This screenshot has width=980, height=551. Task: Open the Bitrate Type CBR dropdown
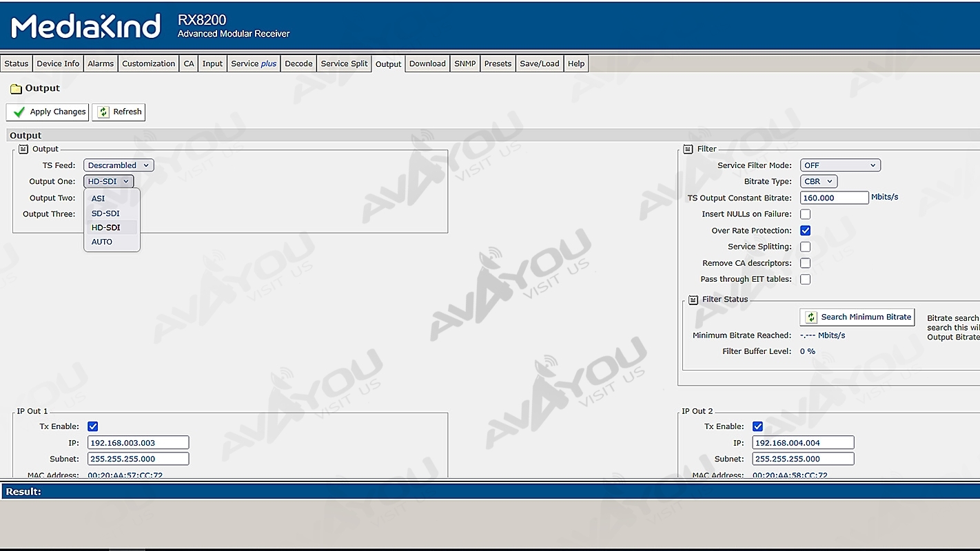[819, 181]
